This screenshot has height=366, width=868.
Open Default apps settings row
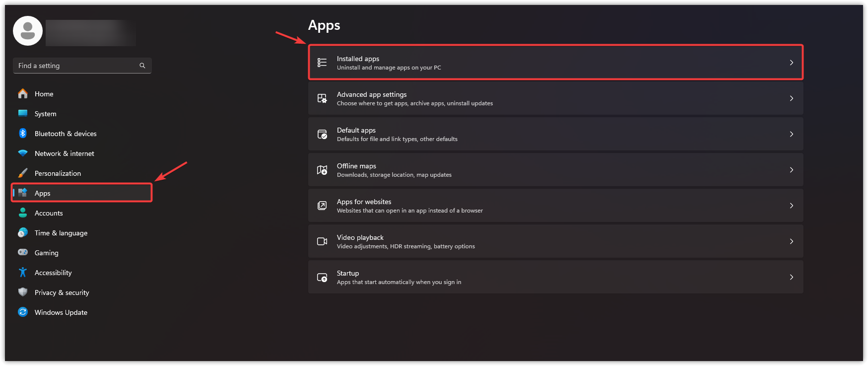(555, 134)
